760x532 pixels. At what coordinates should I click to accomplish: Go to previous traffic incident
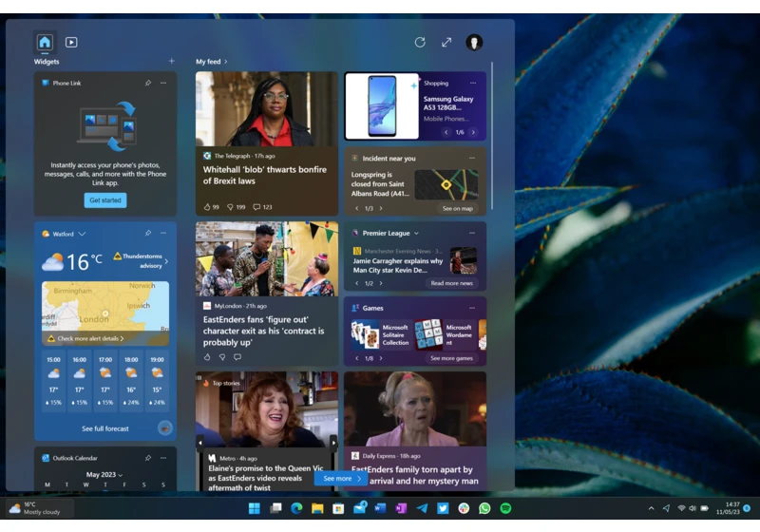[x=357, y=208]
